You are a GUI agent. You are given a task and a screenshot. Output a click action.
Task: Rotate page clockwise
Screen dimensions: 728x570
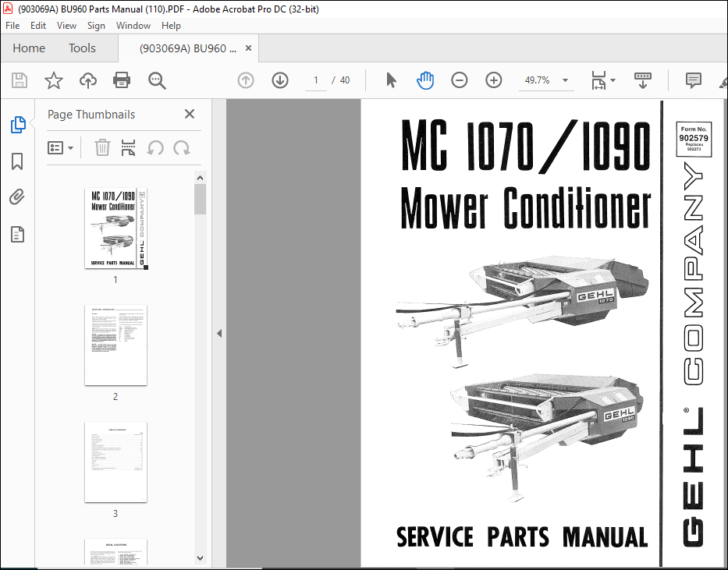coord(182,148)
